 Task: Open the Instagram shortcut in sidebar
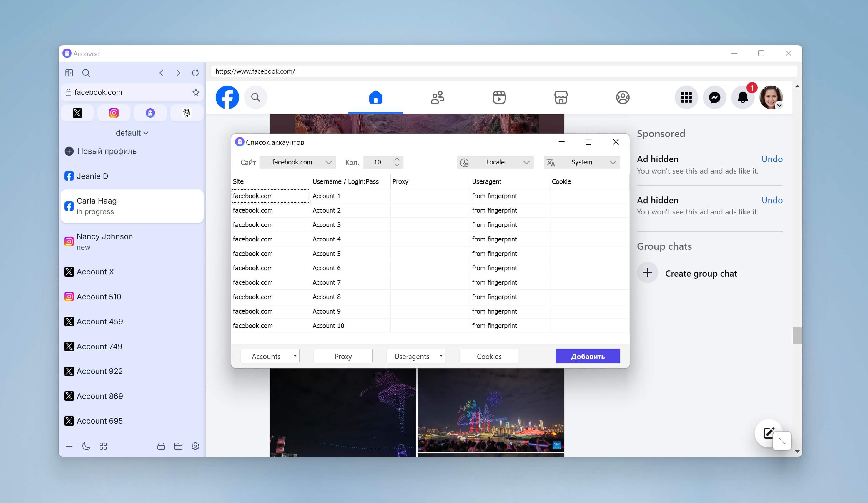coord(114,113)
